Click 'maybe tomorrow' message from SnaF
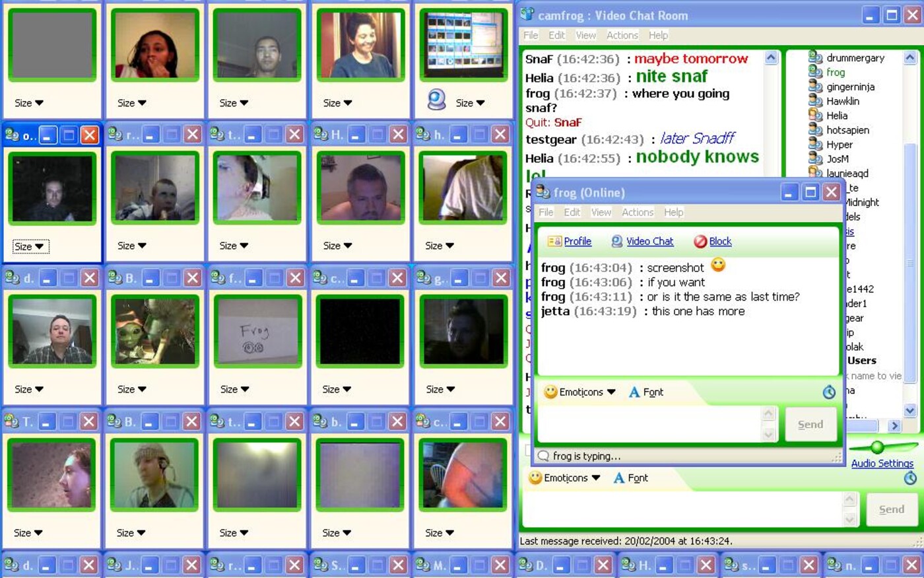This screenshot has width=924, height=578. [691, 59]
